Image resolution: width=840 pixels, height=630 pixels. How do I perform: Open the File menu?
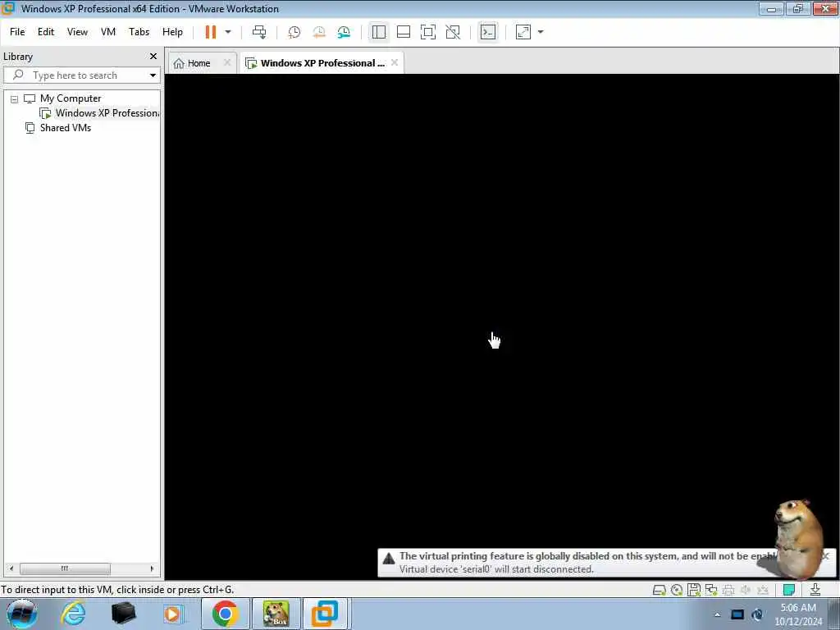click(17, 32)
